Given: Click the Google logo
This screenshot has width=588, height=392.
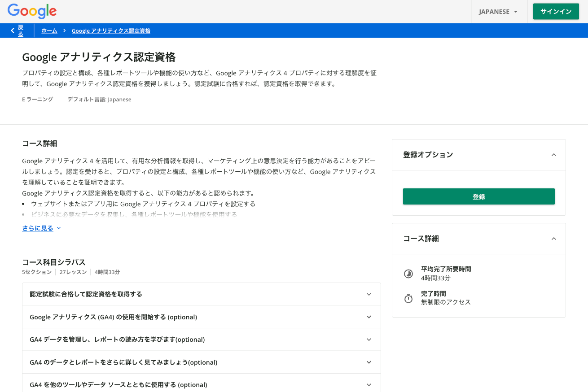Looking at the screenshot, I should (32, 11).
